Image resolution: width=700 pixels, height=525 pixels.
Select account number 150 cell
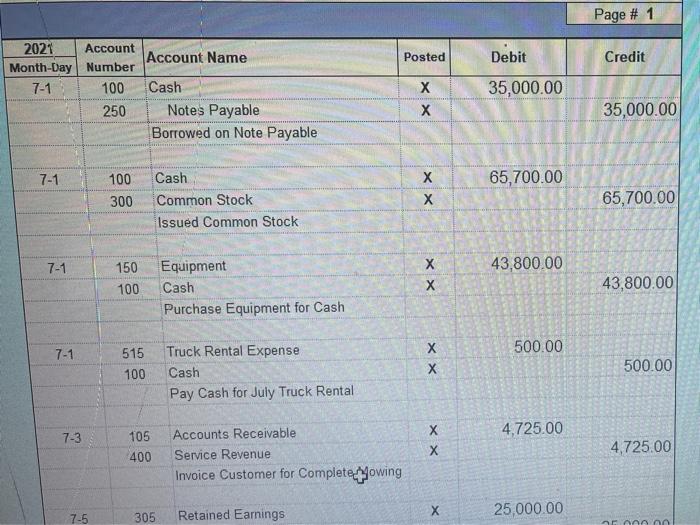(x=126, y=267)
